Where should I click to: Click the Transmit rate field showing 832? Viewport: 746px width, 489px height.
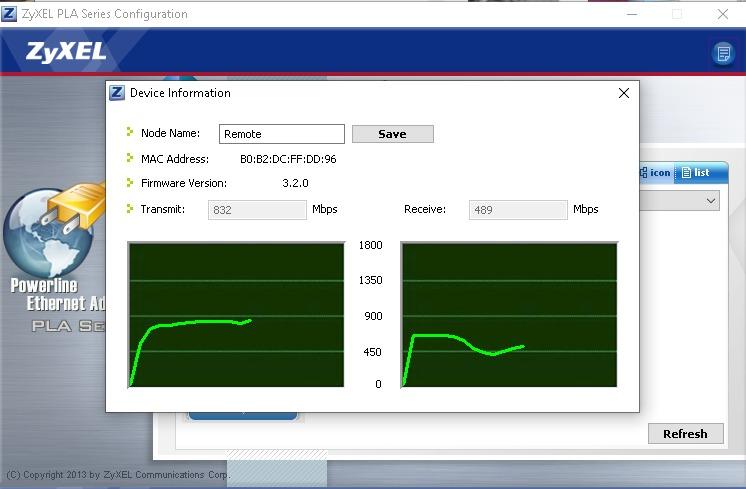[257, 210]
